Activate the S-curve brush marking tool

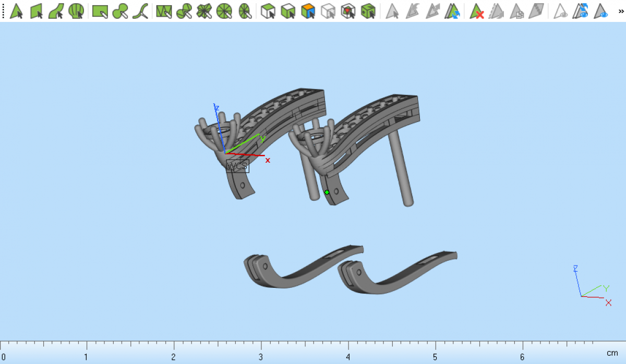pyautogui.click(x=140, y=10)
